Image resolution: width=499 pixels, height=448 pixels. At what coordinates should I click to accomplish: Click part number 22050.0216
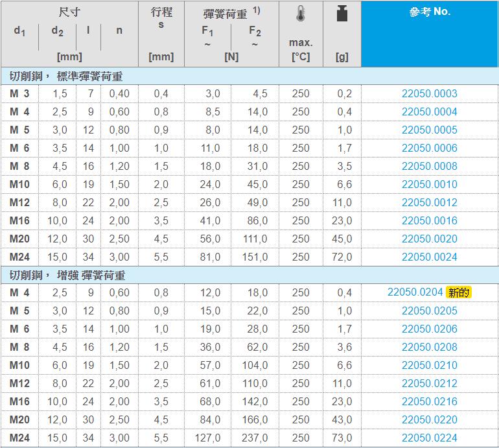pos(429,401)
